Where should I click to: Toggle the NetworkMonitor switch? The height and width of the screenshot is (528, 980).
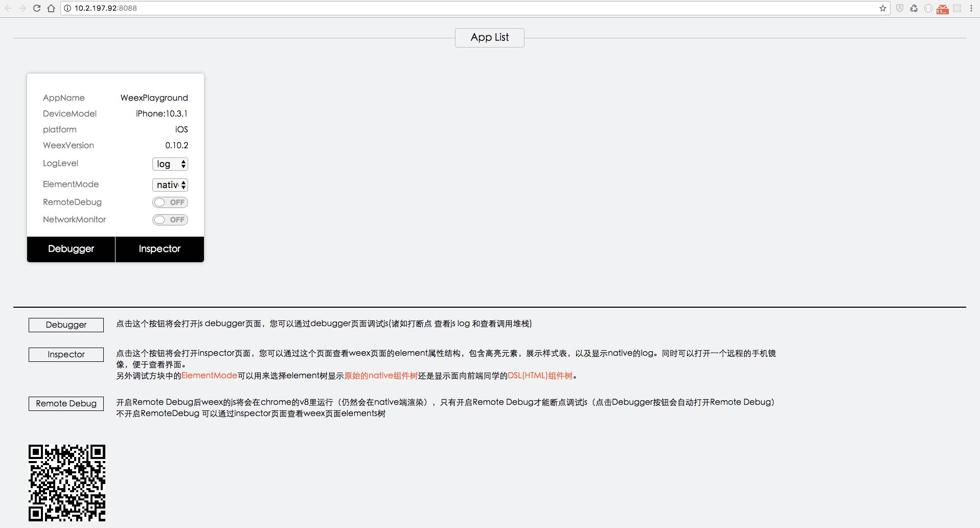(x=170, y=220)
